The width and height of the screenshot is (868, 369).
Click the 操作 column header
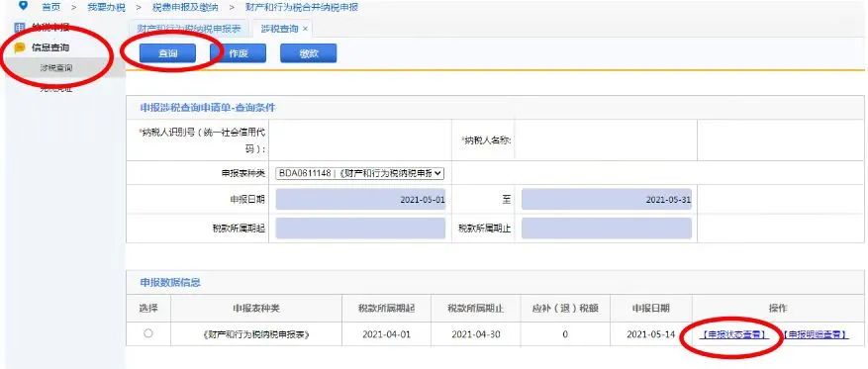778,309
